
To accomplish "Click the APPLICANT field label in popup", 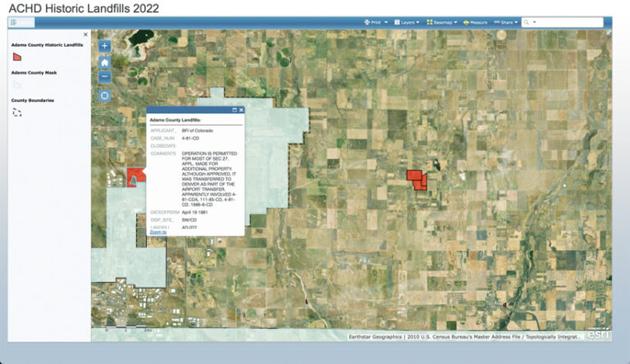I will tap(162, 130).
